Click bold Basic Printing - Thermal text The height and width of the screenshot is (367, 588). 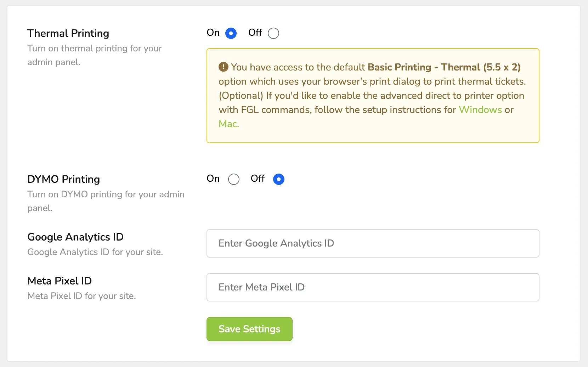click(444, 67)
